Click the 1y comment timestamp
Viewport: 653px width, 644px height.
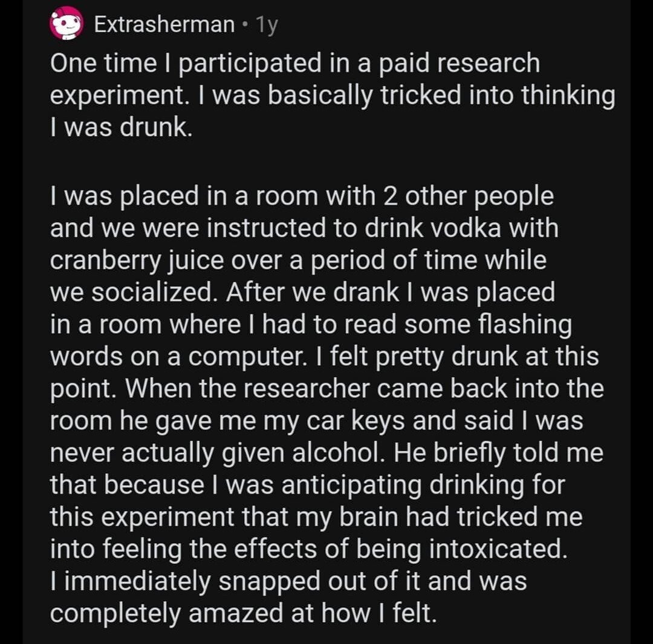pyautogui.click(x=266, y=25)
